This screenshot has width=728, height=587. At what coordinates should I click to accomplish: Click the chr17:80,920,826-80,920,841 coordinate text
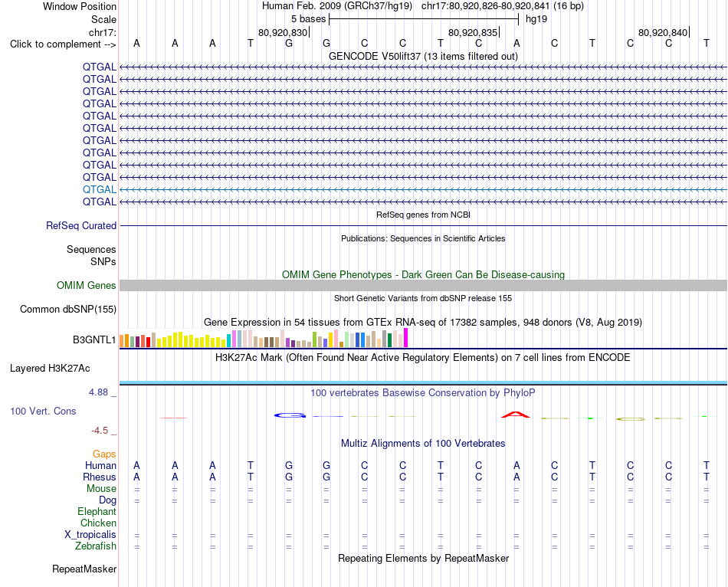pos(486,6)
